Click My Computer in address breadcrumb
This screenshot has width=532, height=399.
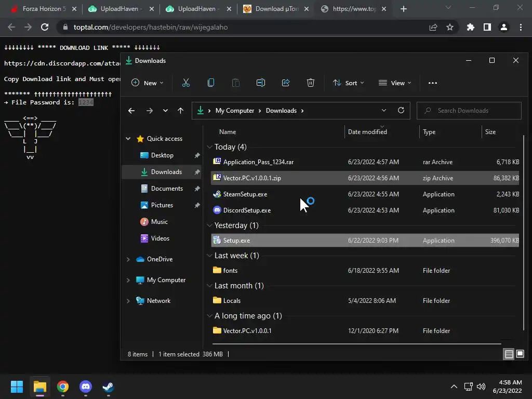[234, 111]
